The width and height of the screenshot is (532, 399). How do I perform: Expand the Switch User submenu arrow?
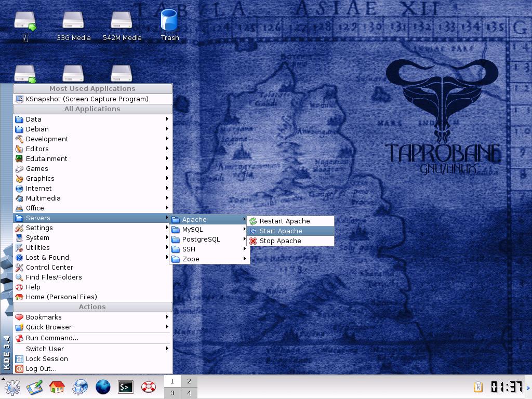tap(167, 349)
